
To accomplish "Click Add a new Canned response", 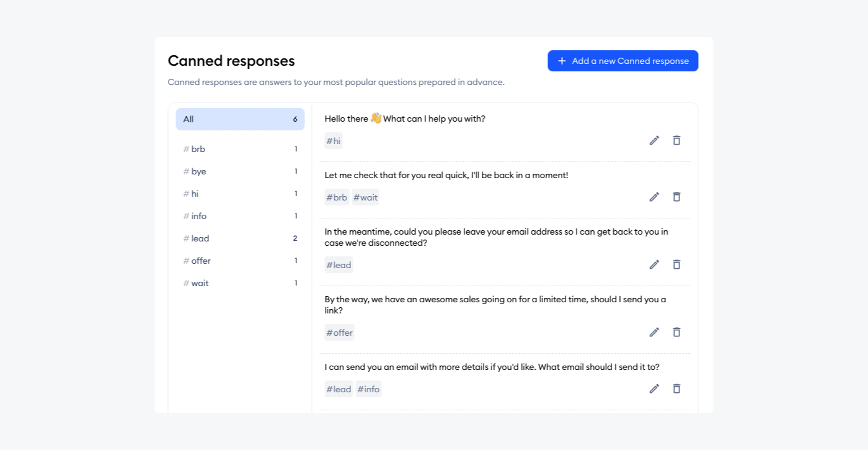I will (622, 60).
